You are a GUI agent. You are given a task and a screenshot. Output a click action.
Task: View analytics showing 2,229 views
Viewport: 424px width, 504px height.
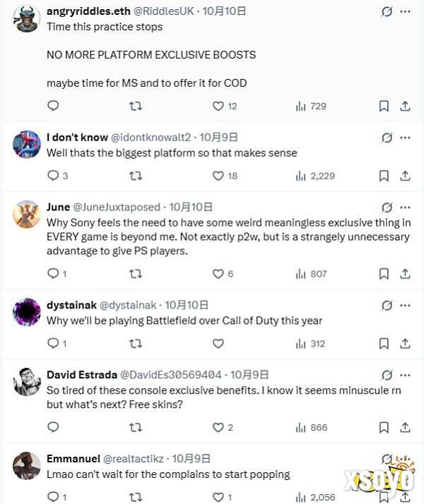pyautogui.click(x=315, y=176)
